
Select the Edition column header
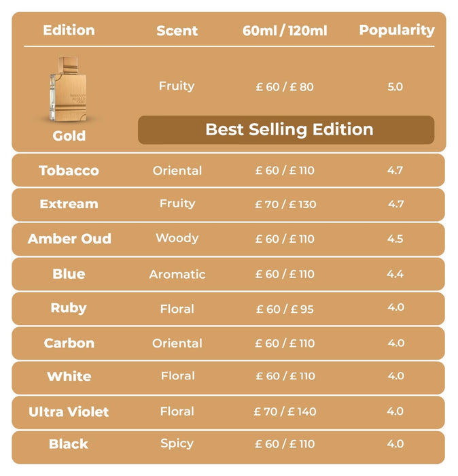69,31
